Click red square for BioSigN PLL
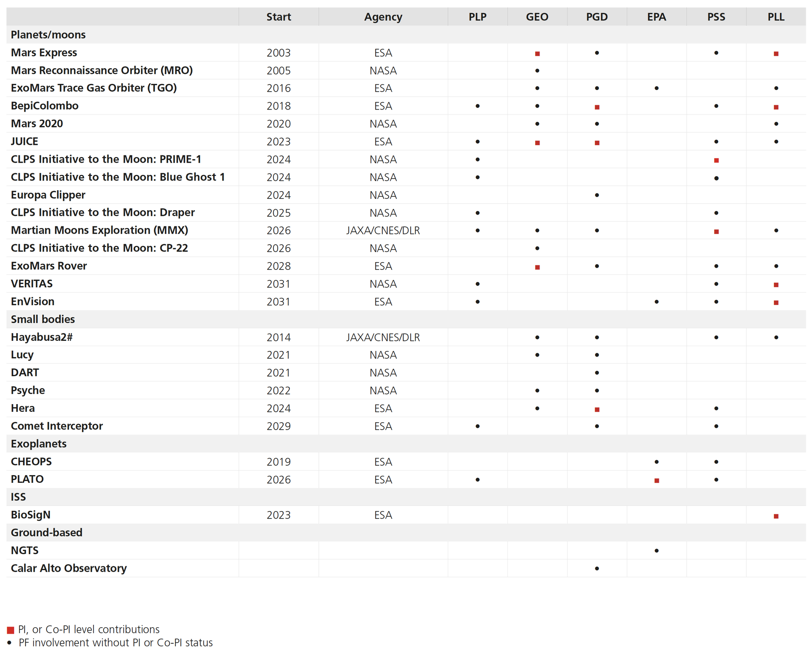812x654 pixels. [776, 516]
